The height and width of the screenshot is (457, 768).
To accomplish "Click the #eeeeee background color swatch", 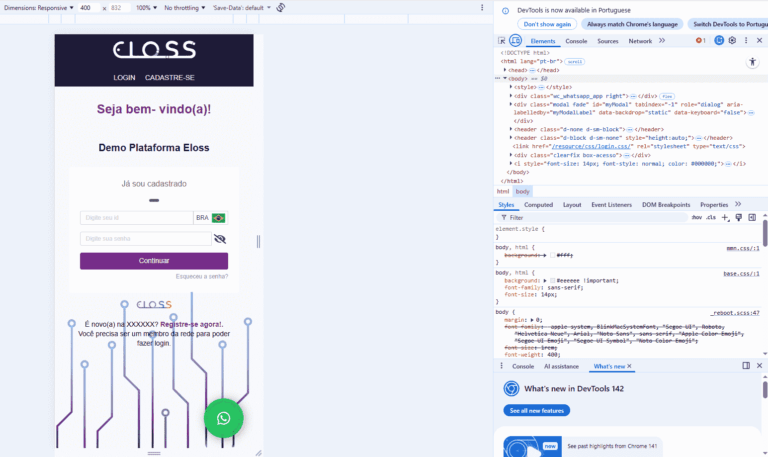I will pos(553,281).
